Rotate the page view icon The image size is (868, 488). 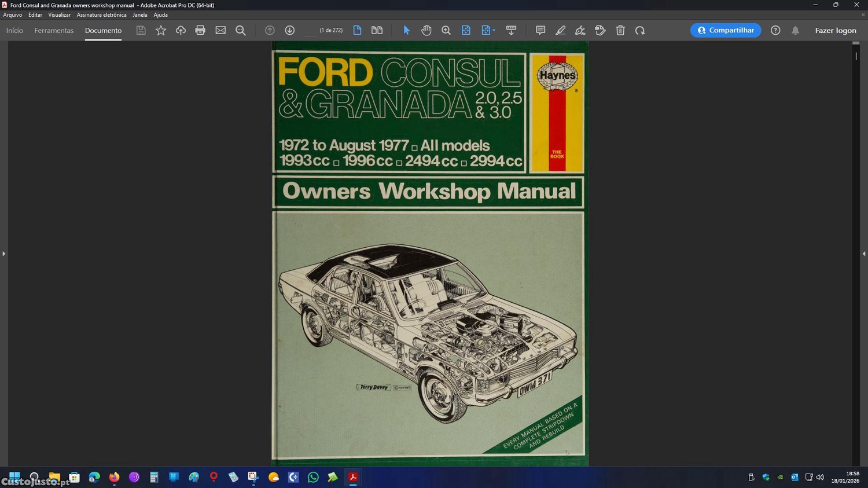[640, 30]
